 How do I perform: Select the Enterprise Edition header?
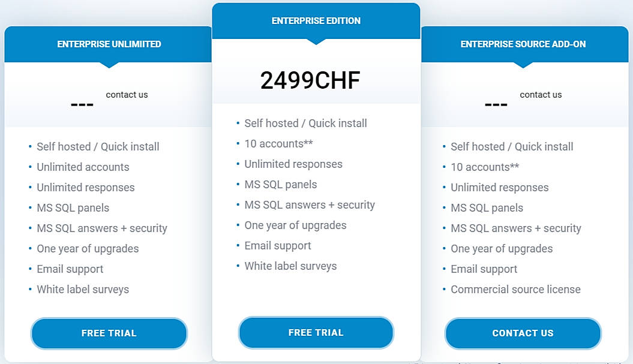[316, 21]
